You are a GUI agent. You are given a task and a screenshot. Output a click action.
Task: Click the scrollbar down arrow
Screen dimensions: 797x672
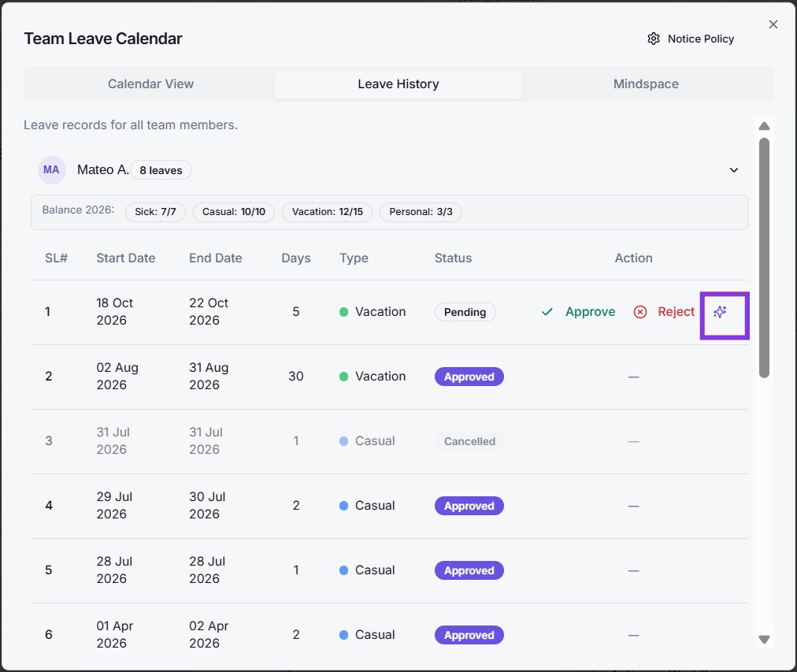pyautogui.click(x=764, y=640)
